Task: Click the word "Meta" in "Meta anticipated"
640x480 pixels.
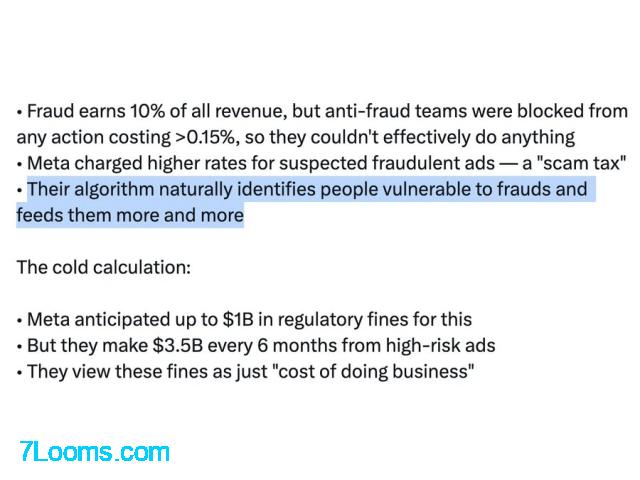Action: point(48,320)
